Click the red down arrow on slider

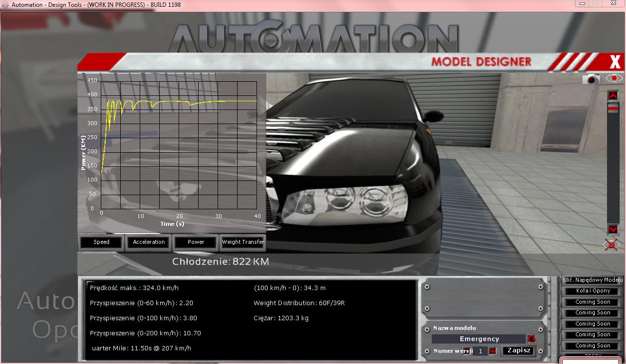pyautogui.click(x=613, y=229)
